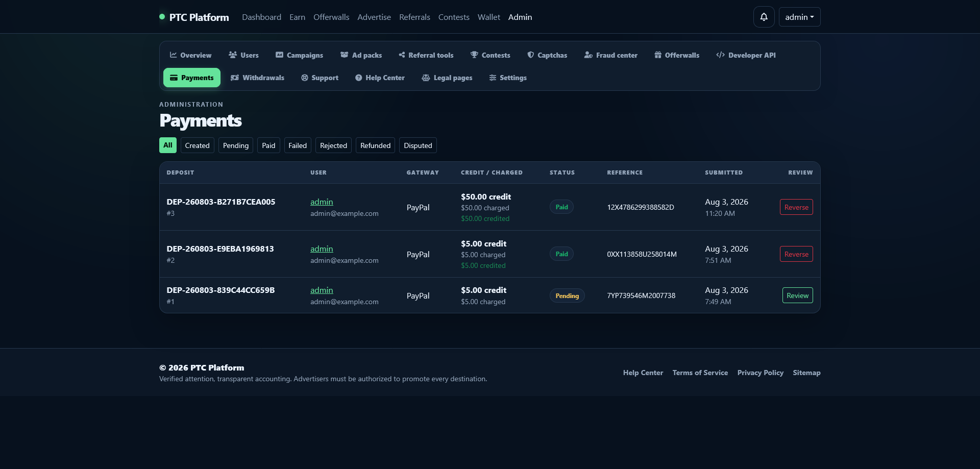Screen dimensions: 980x469
Task: Click reference 0XX113858U258014M
Action: (x=642, y=254)
